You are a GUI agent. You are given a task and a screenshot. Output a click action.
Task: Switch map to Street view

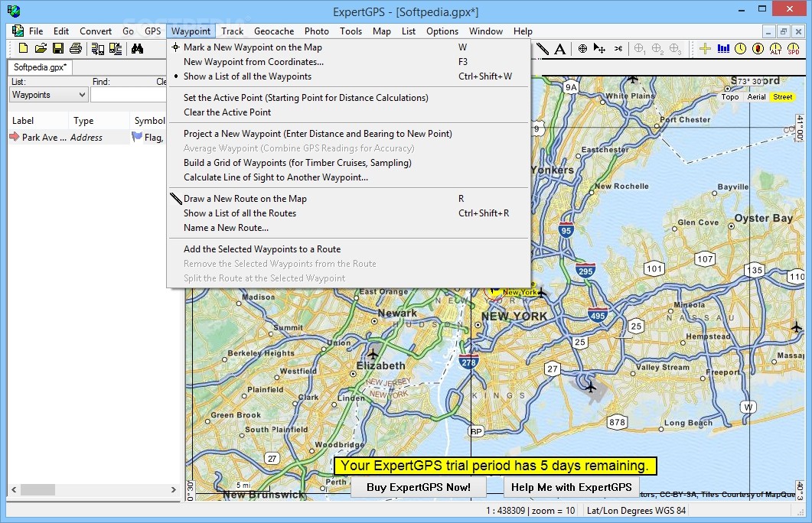(782, 97)
